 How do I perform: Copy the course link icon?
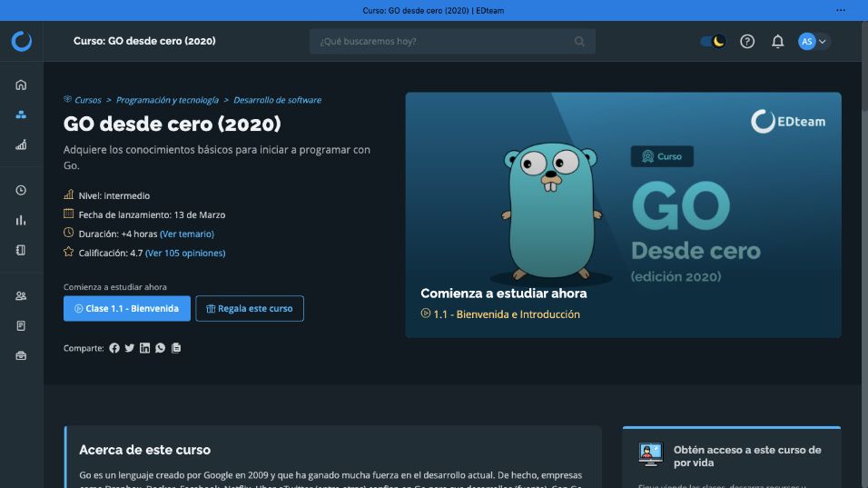click(x=176, y=348)
